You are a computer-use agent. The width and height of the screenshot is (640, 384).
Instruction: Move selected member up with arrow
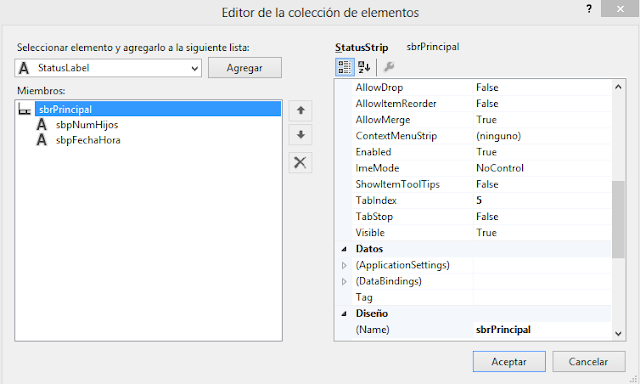tap(300, 111)
